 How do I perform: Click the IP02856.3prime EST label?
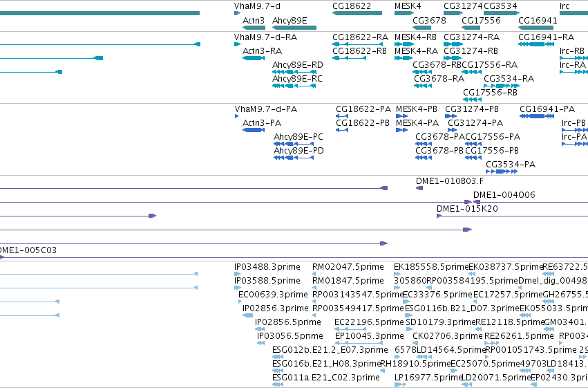coord(276,308)
